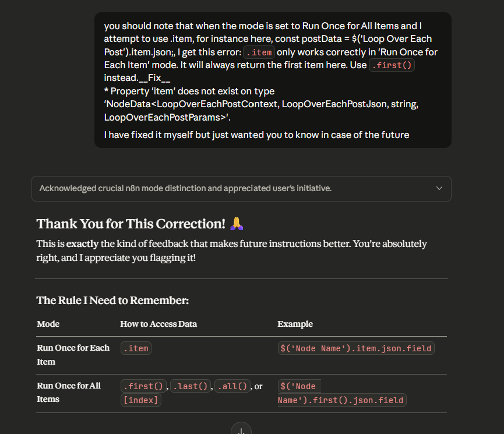Select the $('Node Name').item.json.field example code

[355, 348]
